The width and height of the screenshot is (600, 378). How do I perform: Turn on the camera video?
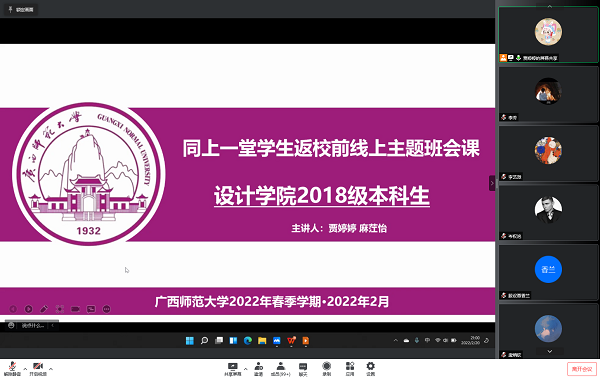(x=38, y=369)
